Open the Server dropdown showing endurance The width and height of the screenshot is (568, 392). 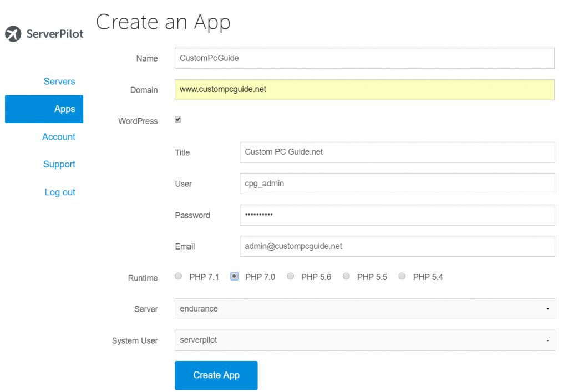365,309
